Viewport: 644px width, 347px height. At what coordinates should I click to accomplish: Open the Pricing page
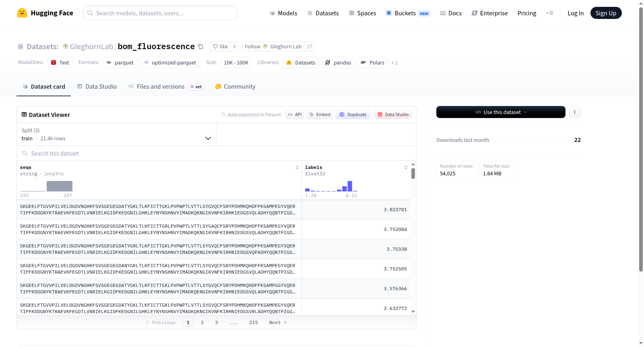(527, 13)
